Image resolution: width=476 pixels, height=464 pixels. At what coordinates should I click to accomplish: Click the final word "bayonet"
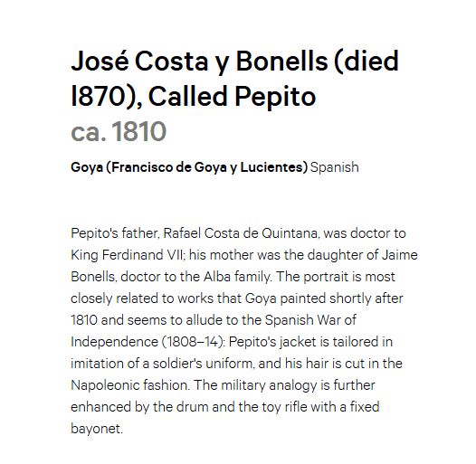(x=97, y=429)
